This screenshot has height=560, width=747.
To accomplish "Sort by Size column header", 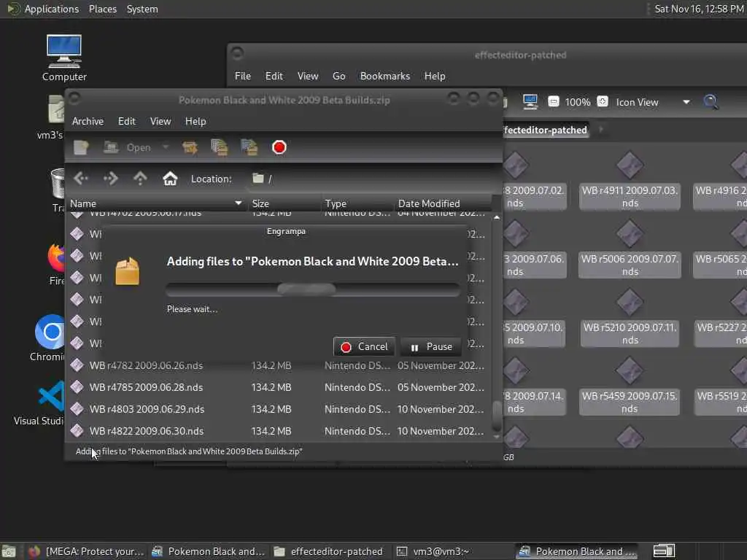I will (x=285, y=203).
